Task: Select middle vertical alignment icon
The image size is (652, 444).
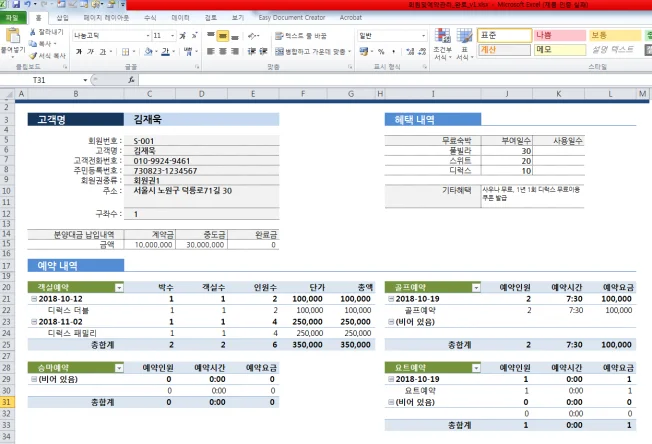Action: click(222, 36)
